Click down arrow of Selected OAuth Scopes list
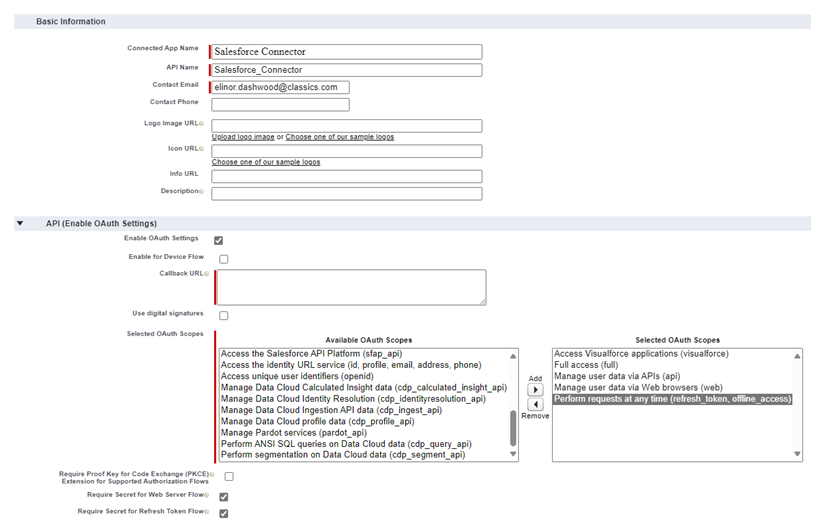 point(797,454)
